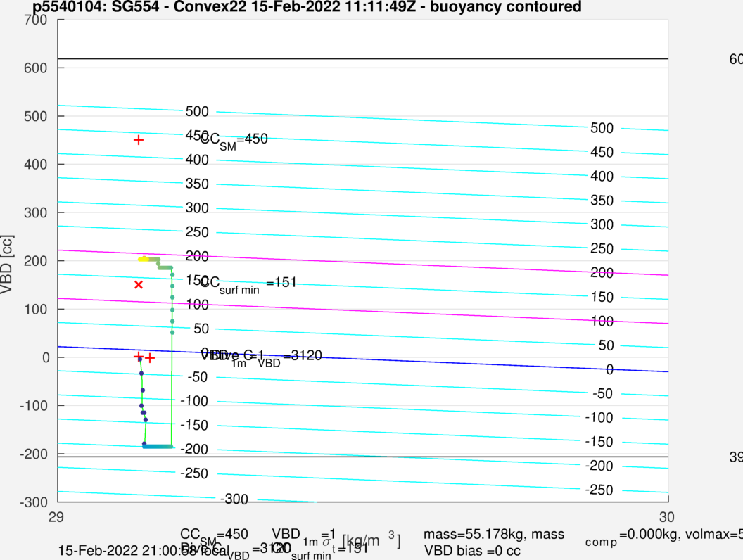This screenshot has height=560, width=743.
Task: Select the 'CC surf min =151' annotation inside plot
Action: point(248,284)
